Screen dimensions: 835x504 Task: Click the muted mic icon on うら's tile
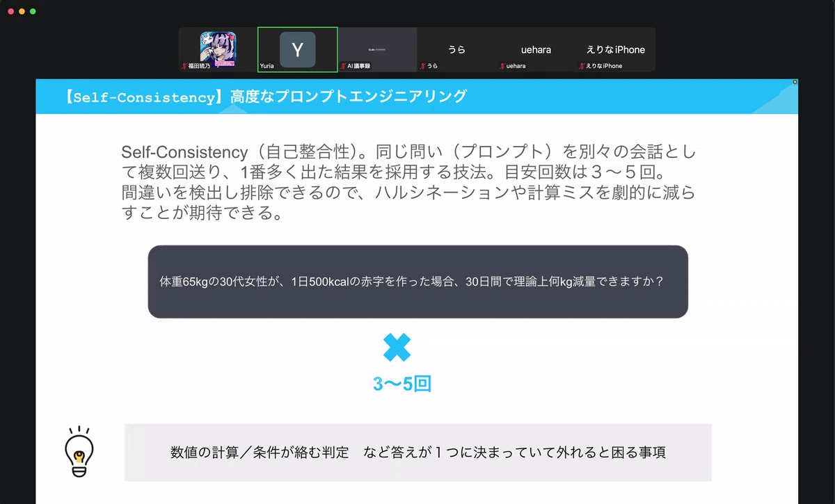pos(422,66)
